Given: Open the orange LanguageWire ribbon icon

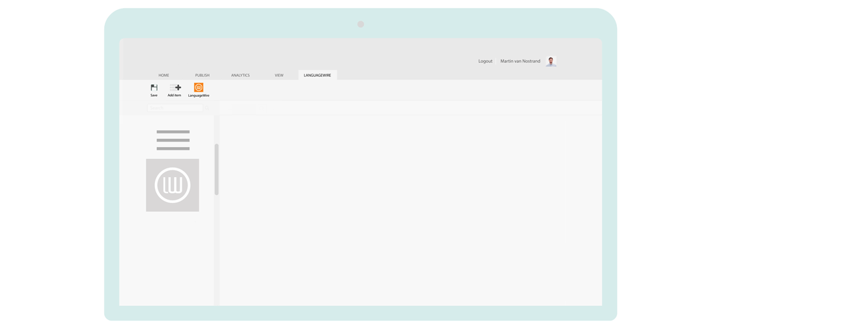Looking at the screenshot, I should pos(199,88).
